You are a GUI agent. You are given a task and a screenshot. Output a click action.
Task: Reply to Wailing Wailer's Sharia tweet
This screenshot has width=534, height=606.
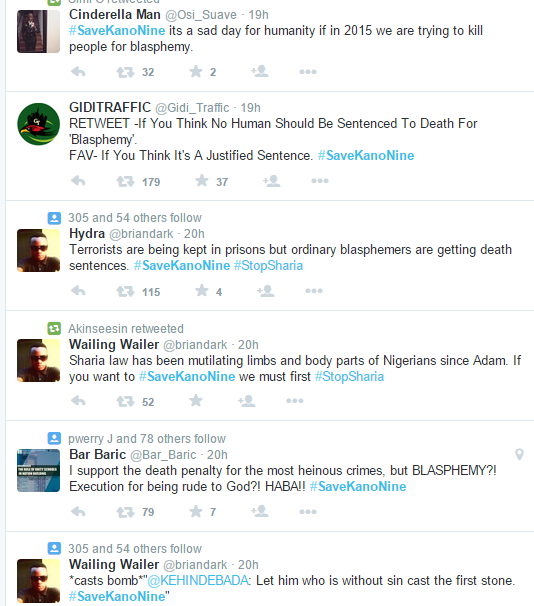(x=78, y=401)
